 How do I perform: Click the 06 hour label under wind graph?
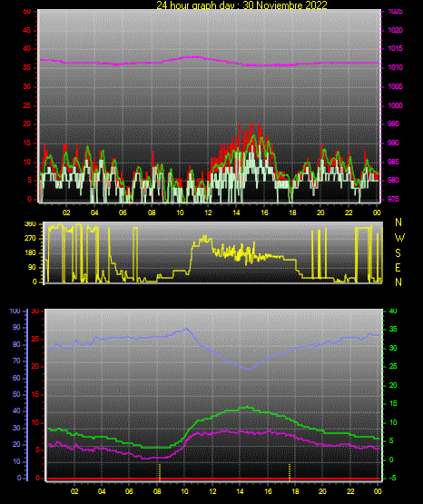pyautogui.click(x=123, y=212)
